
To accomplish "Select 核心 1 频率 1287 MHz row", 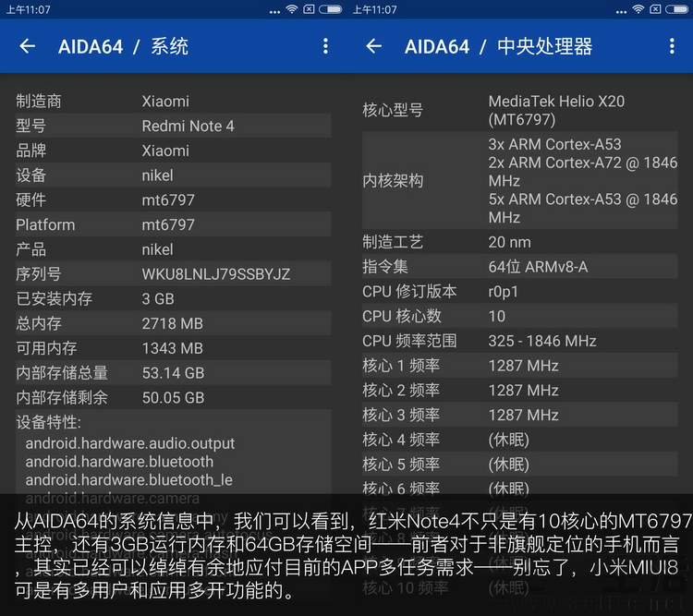I will pyautogui.click(x=519, y=366).
